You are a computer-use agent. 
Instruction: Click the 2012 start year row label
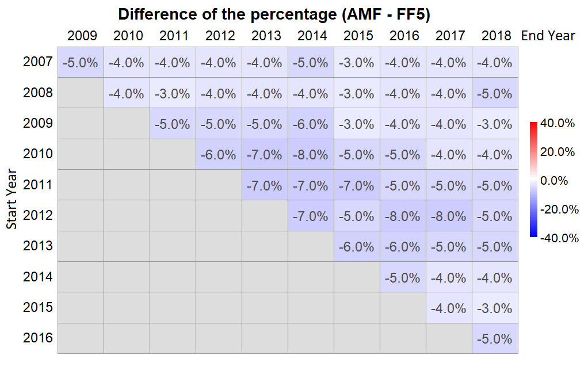point(38,215)
